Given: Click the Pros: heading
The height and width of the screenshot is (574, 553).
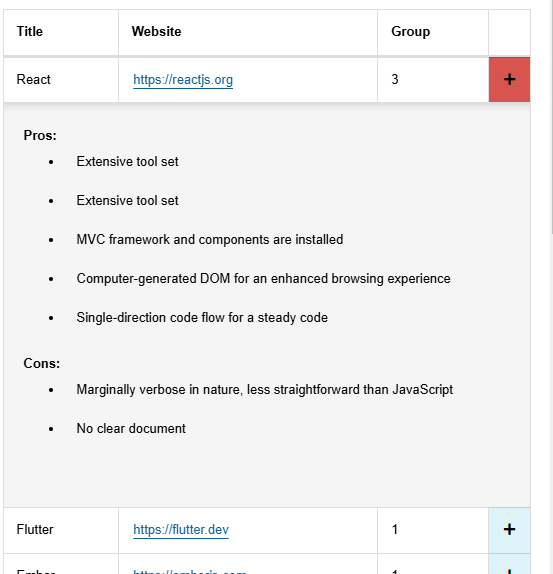Looking at the screenshot, I should click(x=40, y=135).
